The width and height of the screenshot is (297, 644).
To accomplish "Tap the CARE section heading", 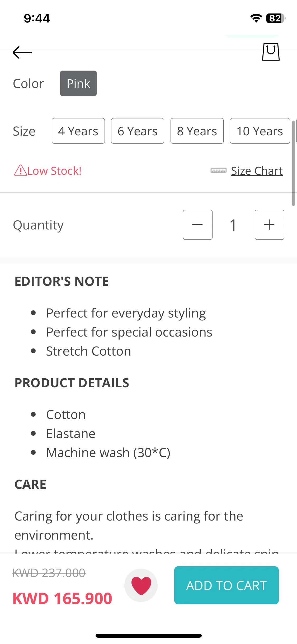I will pyautogui.click(x=30, y=484).
